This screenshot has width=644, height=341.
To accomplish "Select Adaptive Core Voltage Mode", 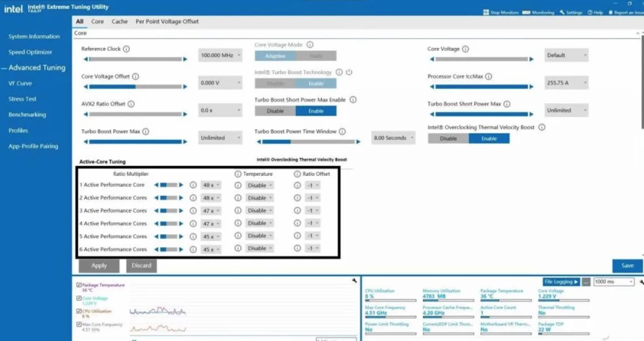I will pos(275,56).
